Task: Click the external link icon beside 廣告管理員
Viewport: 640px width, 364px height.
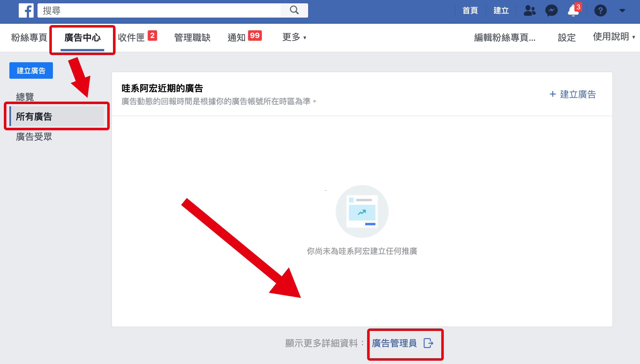Action: click(428, 344)
